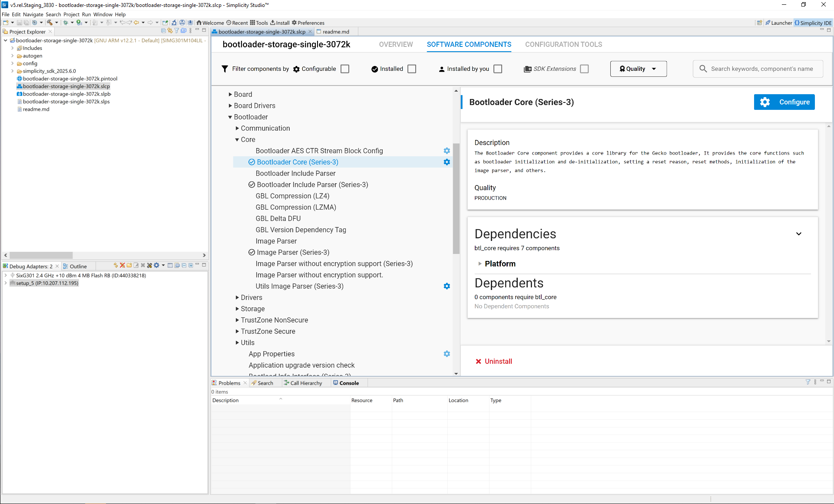Click gear icon beside Bootloader AES CTR Stream Block Config

pyautogui.click(x=447, y=151)
